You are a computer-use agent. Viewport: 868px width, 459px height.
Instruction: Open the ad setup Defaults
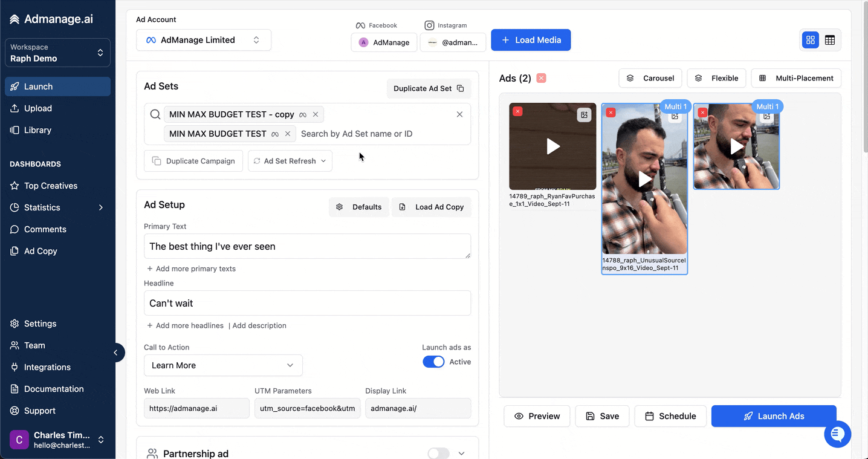[x=359, y=207]
